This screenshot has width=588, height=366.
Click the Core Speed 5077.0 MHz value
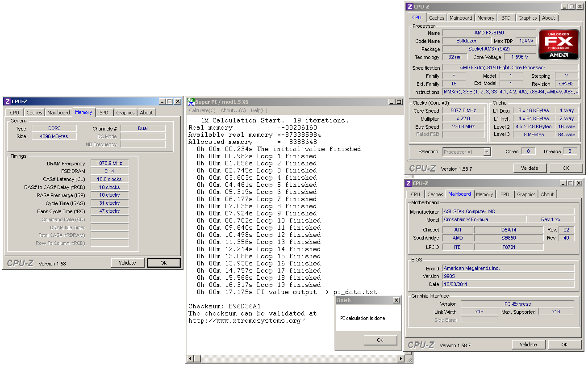click(463, 110)
